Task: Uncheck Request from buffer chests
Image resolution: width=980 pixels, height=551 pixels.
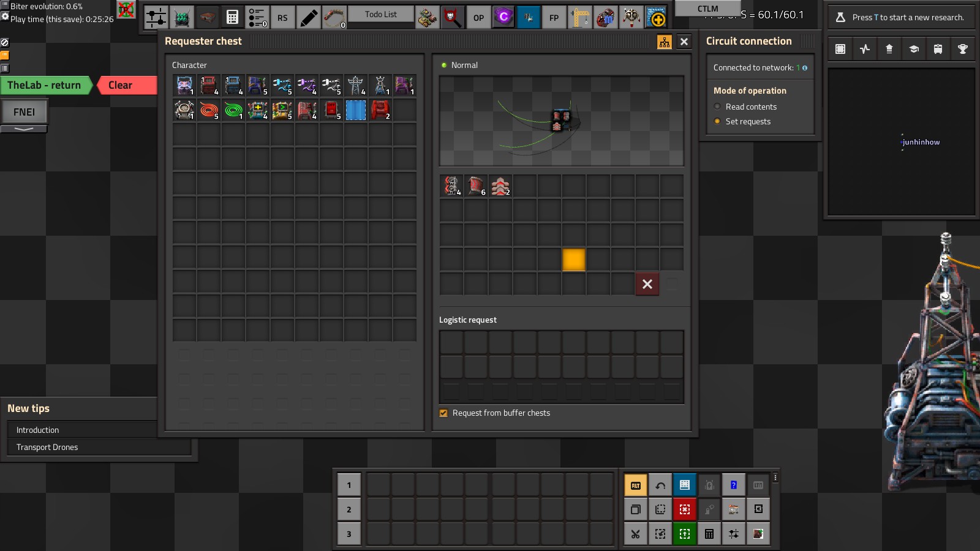Action: tap(443, 413)
